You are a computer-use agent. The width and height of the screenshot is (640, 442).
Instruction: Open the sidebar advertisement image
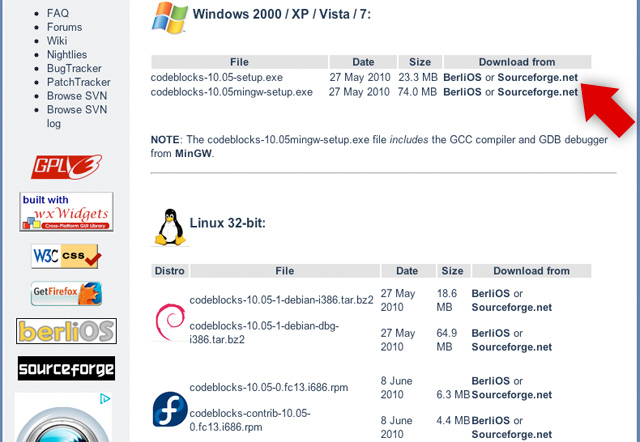click(63, 418)
